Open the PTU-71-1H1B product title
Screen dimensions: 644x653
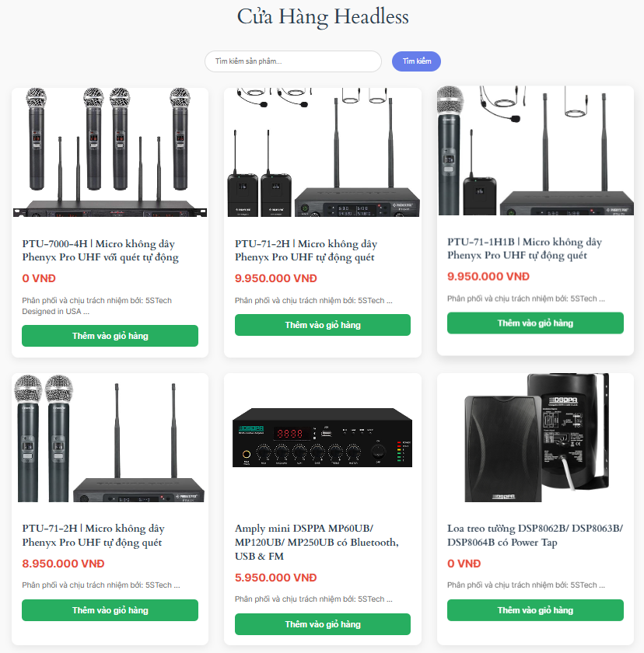524,249
